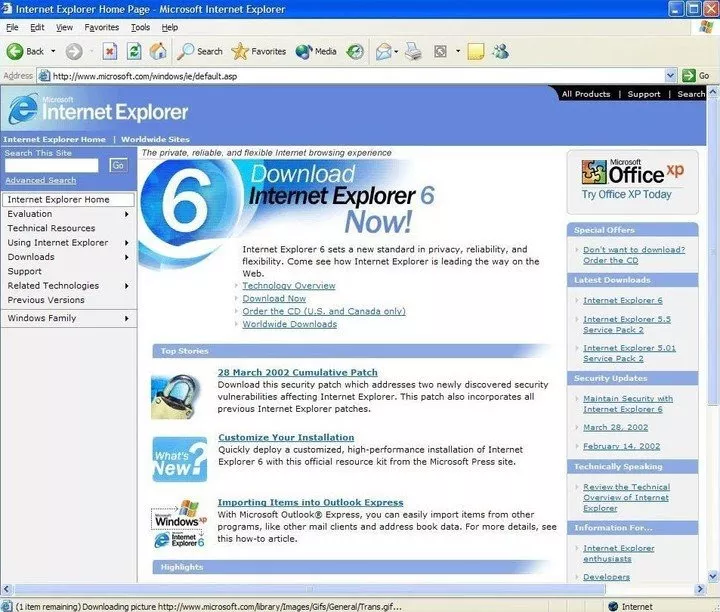This screenshot has width=720, height=612.
Task: Select Support in the left navigation
Action: (x=24, y=271)
